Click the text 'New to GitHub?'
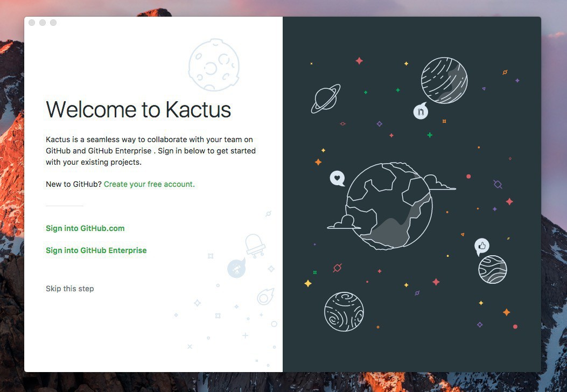This screenshot has height=392, width=567. click(x=74, y=184)
